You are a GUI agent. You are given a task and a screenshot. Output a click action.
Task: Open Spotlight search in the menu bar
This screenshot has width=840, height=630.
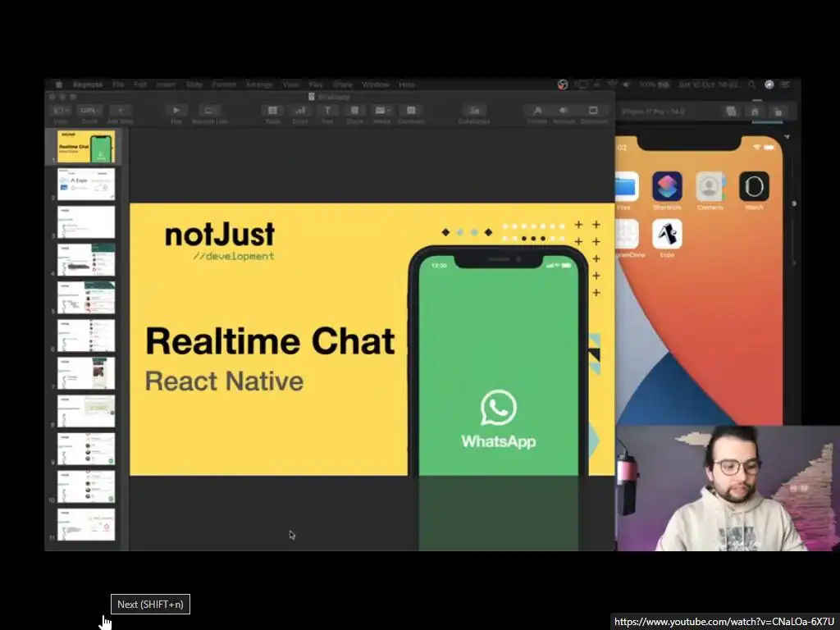(x=751, y=84)
